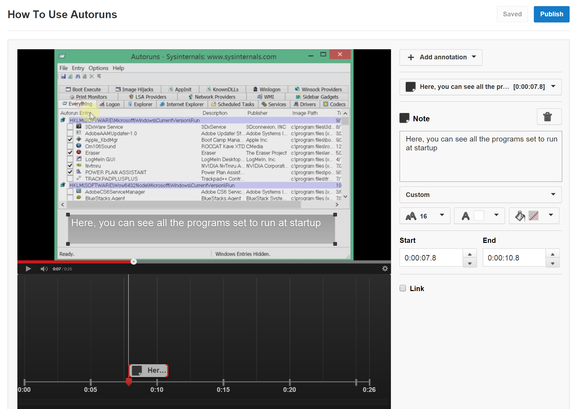Open the font color dropdown arrow
Viewport: 580px width, 409px height.
pos(496,215)
